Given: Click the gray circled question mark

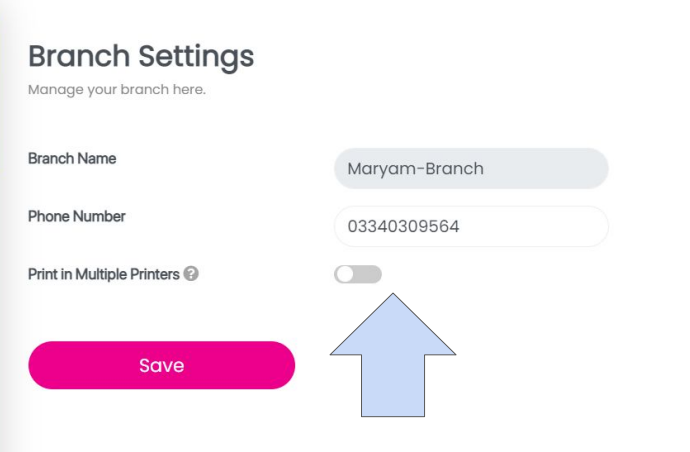Looking at the screenshot, I should [191, 274].
